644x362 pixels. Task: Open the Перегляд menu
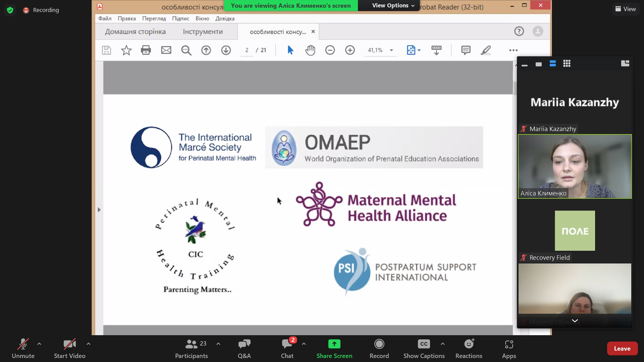tap(154, 18)
